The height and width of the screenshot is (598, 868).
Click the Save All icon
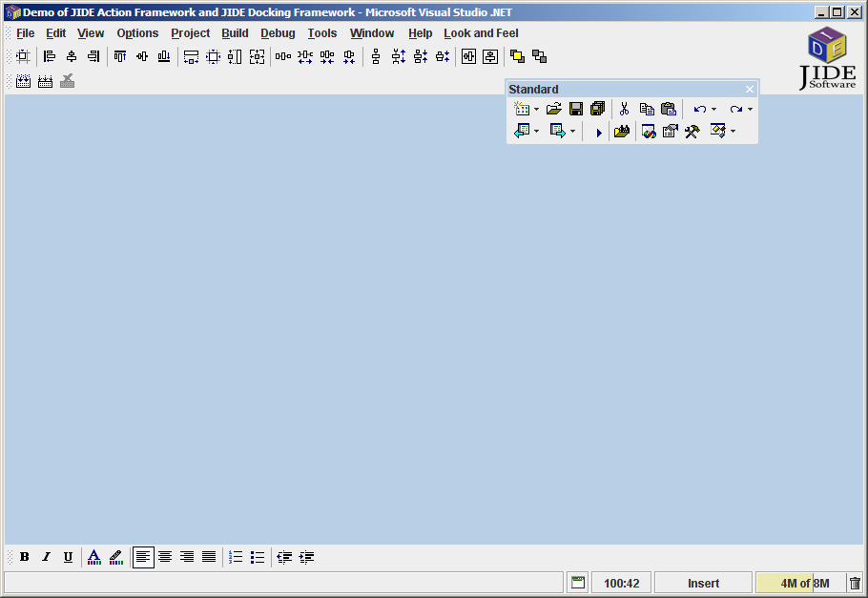point(598,109)
